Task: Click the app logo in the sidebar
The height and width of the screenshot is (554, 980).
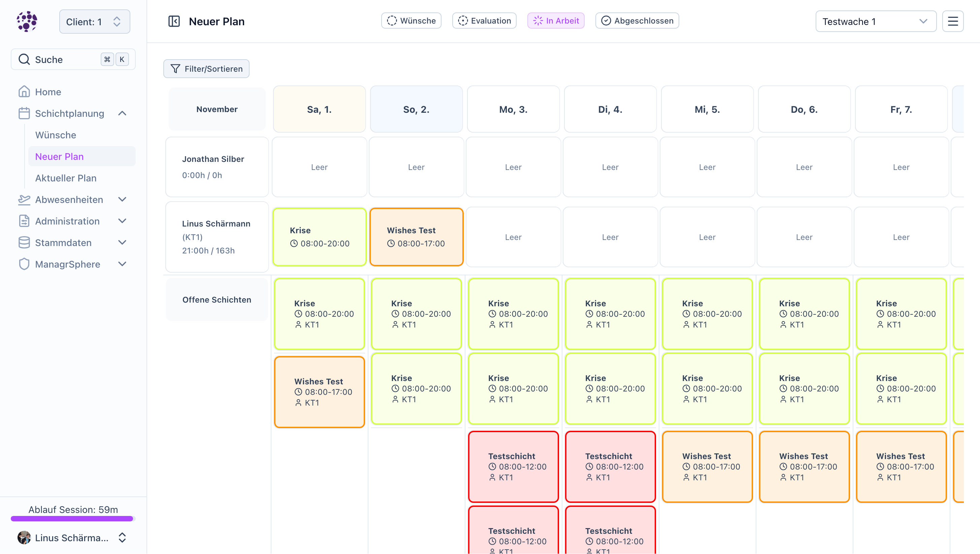Action: point(27,21)
